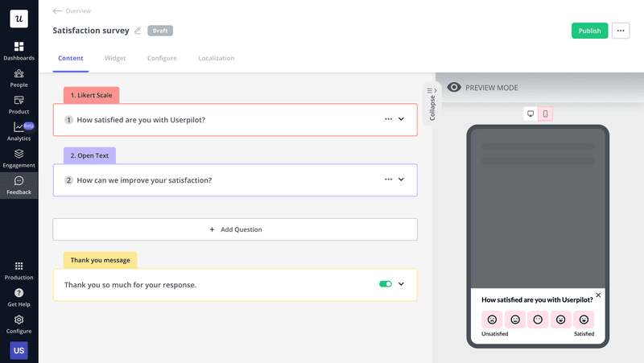644x363 pixels.
Task: Click the Satisfied label in preview
Action: pyautogui.click(x=584, y=334)
